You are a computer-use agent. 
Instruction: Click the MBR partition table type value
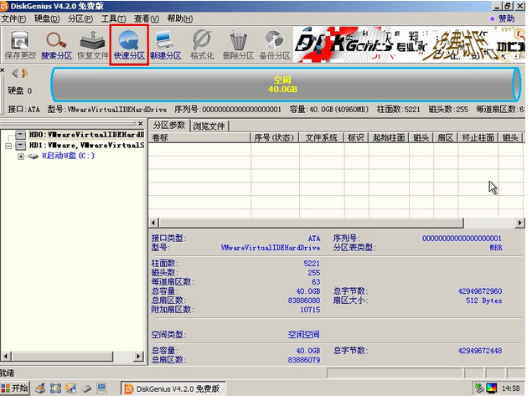[x=496, y=248]
